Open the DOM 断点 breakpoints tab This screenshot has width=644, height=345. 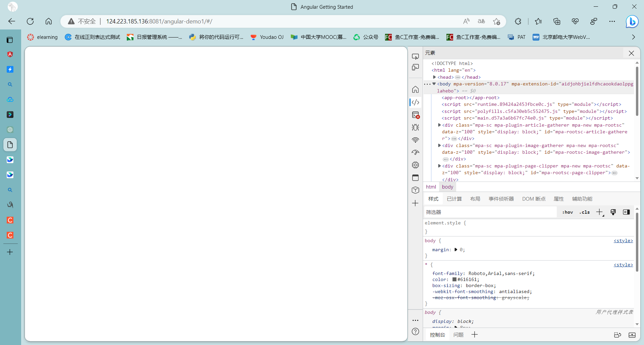pos(534,199)
